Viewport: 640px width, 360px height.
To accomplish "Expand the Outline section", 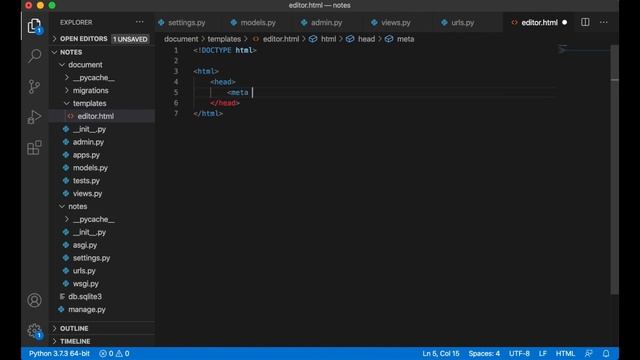I will click(x=102, y=328).
